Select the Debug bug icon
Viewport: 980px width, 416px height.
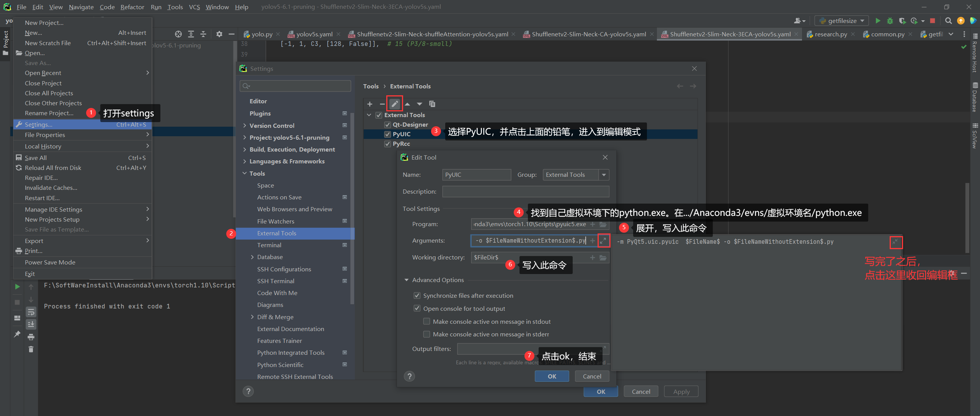890,21
